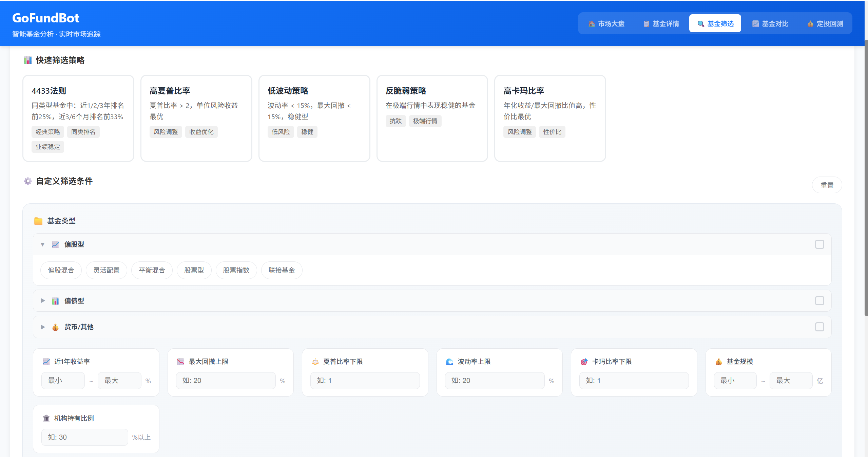
Task: Click the chart icon in 基金对比 tab
Action: pos(755,24)
